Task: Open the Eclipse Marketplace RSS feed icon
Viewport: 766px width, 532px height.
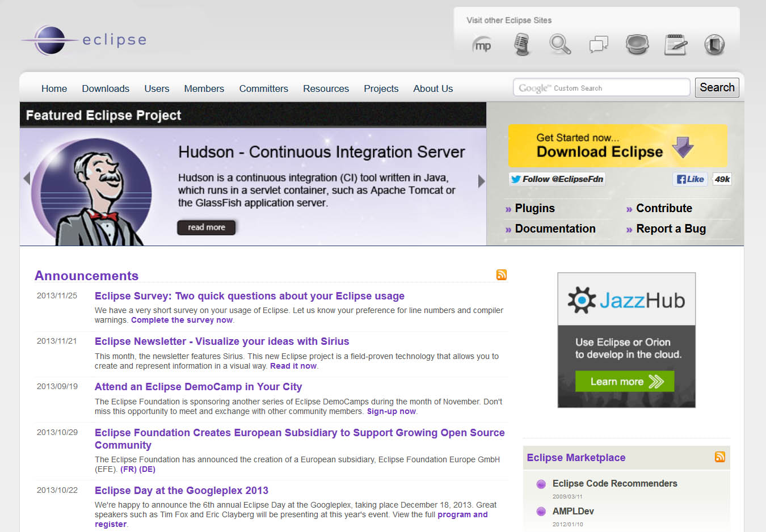Action: (x=720, y=457)
